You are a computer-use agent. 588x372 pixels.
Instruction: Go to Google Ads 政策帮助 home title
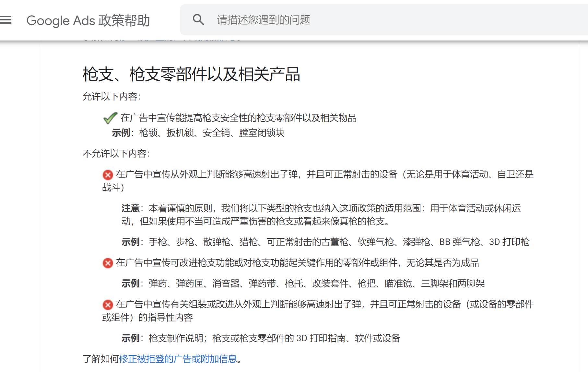(88, 20)
